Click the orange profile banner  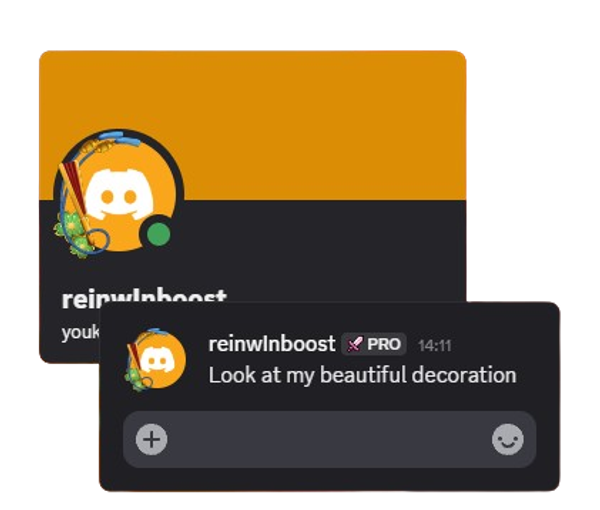253,125
